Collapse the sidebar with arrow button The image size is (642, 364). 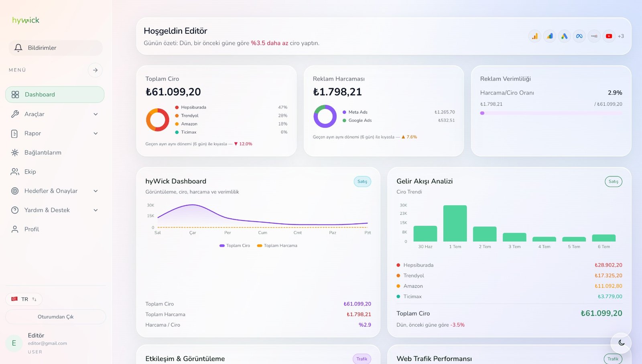pos(95,70)
